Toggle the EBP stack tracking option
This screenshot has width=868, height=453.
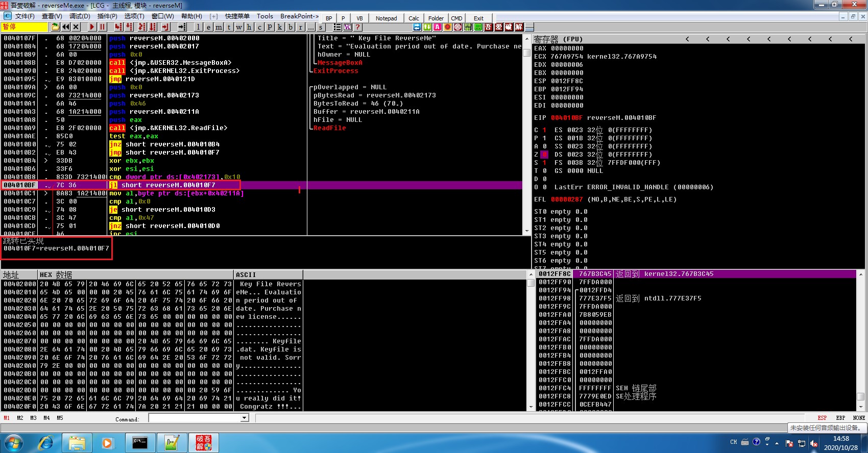tap(840, 418)
